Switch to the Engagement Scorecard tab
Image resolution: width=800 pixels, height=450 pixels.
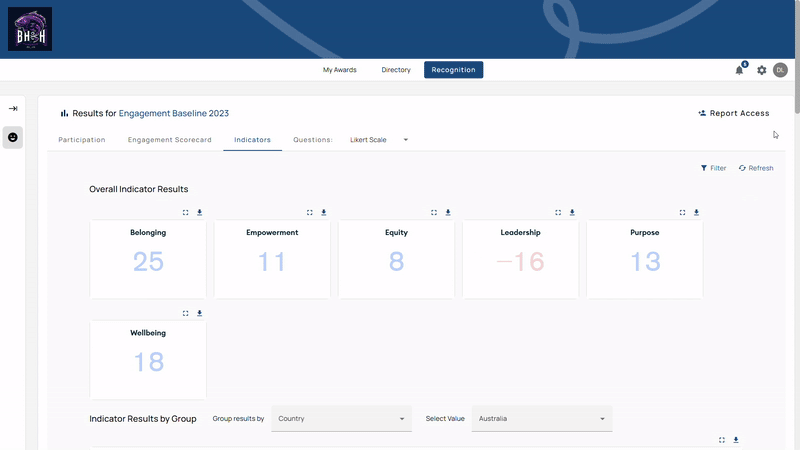pyautogui.click(x=169, y=140)
